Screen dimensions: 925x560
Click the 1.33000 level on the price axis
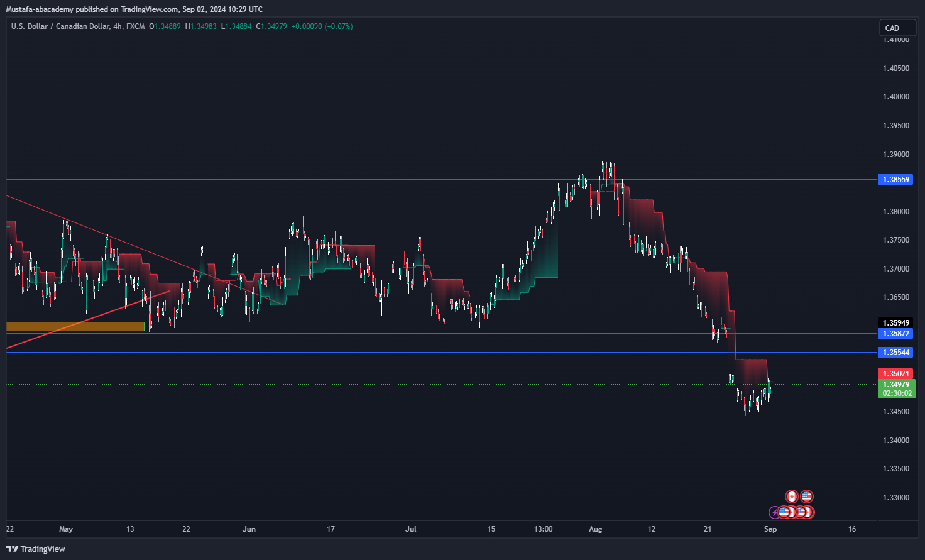click(896, 498)
